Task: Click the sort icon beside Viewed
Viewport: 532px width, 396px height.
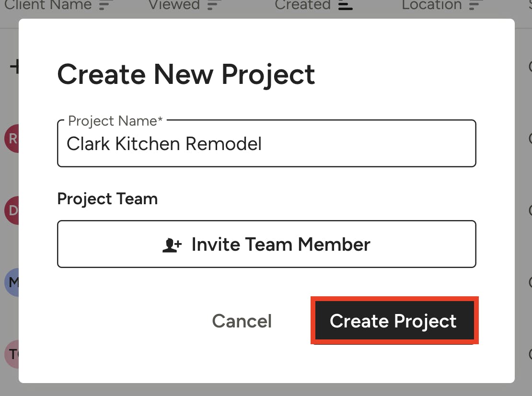Action: pos(214,5)
